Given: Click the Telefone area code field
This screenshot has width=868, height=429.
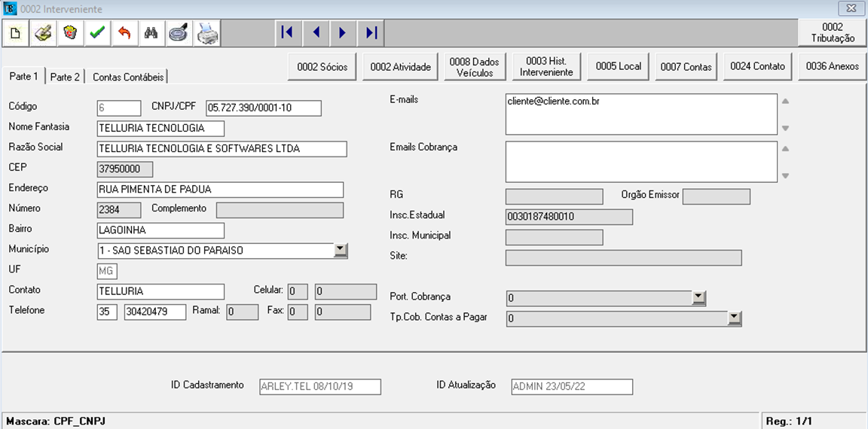Looking at the screenshot, I should [x=107, y=312].
